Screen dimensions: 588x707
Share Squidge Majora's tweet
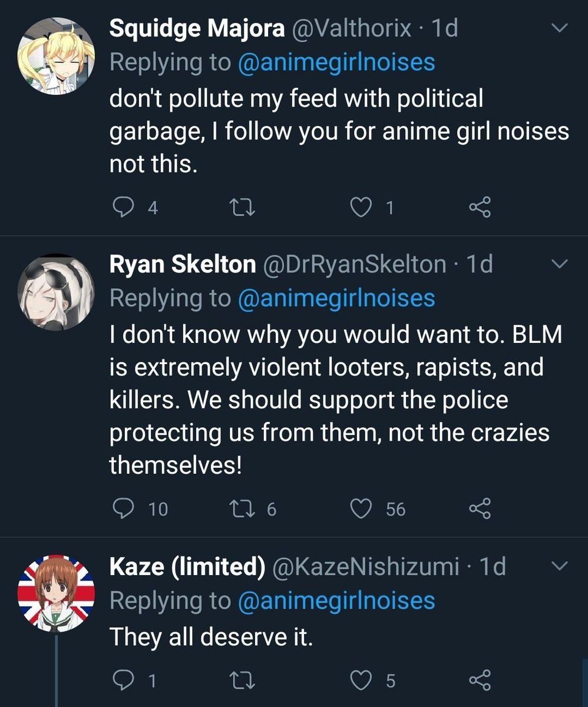(479, 207)
